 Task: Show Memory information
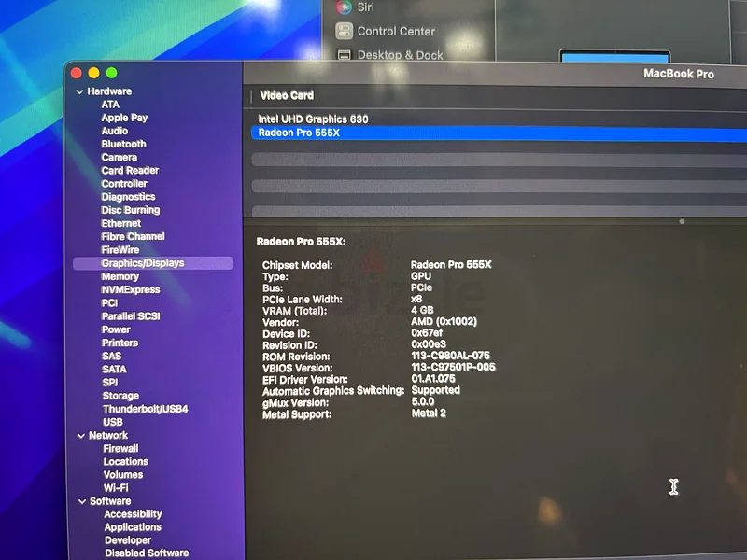click(x=120, y=276)
